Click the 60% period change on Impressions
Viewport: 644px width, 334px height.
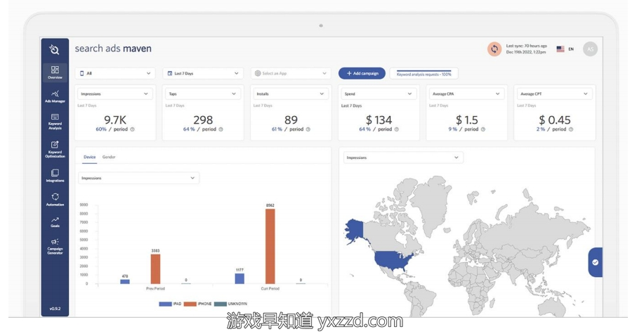pos(101,129)
